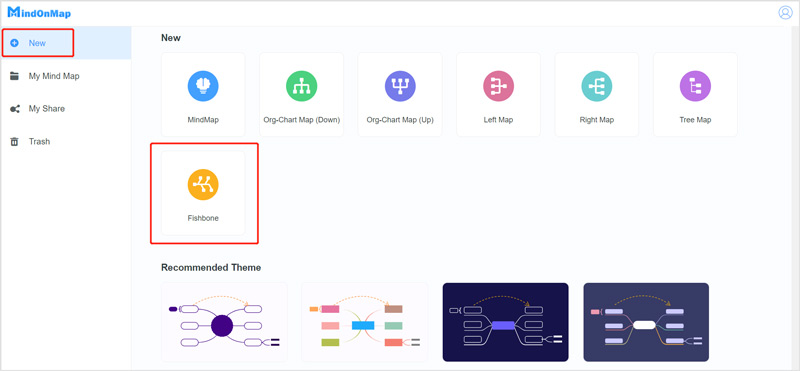Select the purple Org-Chart Map (Up) icon
800x371 pixels.
(399, 86)
